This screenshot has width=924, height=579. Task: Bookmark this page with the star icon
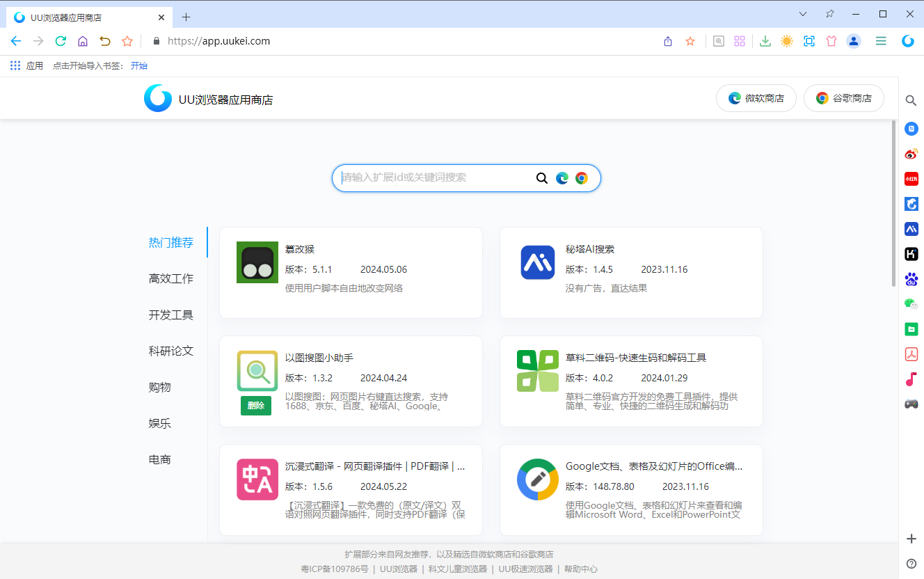(690, 41)
